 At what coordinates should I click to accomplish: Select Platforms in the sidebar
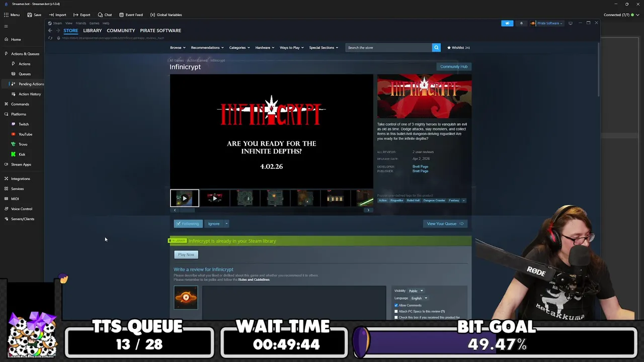19,114
